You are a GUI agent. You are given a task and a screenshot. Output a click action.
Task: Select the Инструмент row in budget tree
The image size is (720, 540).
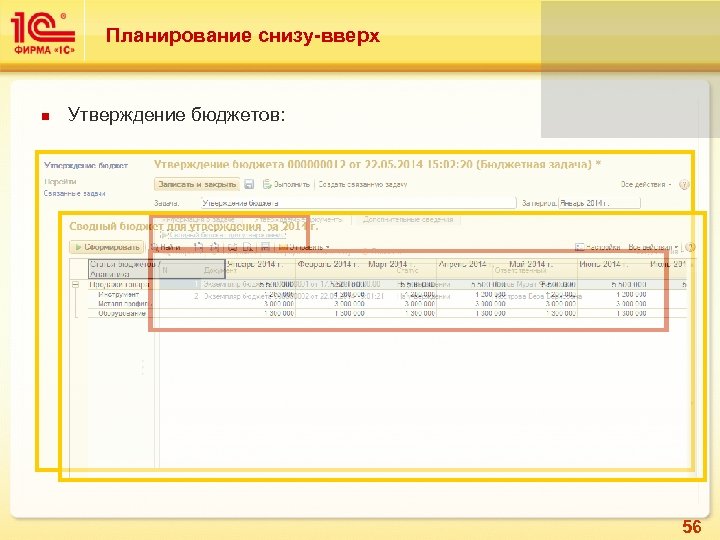pos(118,294)
